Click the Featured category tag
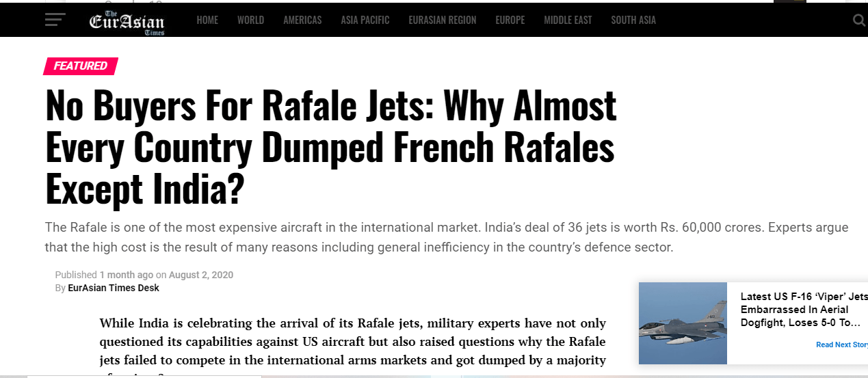Image resolution: width=868 pixels, height=378 pixels. pyautogui.click(x=81, y=66)
